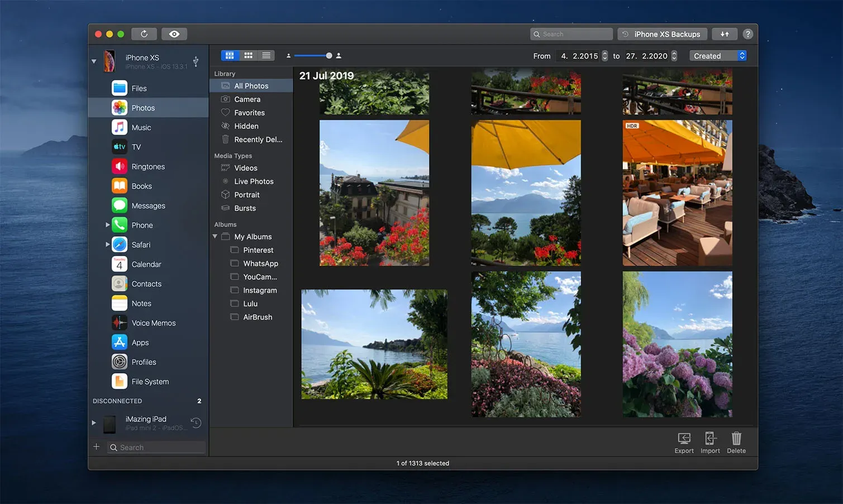The width and height of the screenshot is (843, 504).
Task: Click the Import icon in the bottom toolbar
Action: (710, 442)
